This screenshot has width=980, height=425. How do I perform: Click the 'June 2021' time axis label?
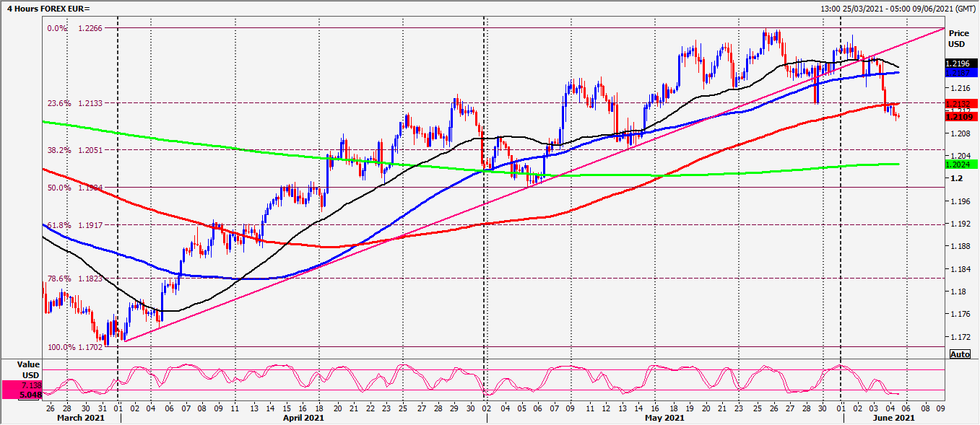(x=893, y=418)
